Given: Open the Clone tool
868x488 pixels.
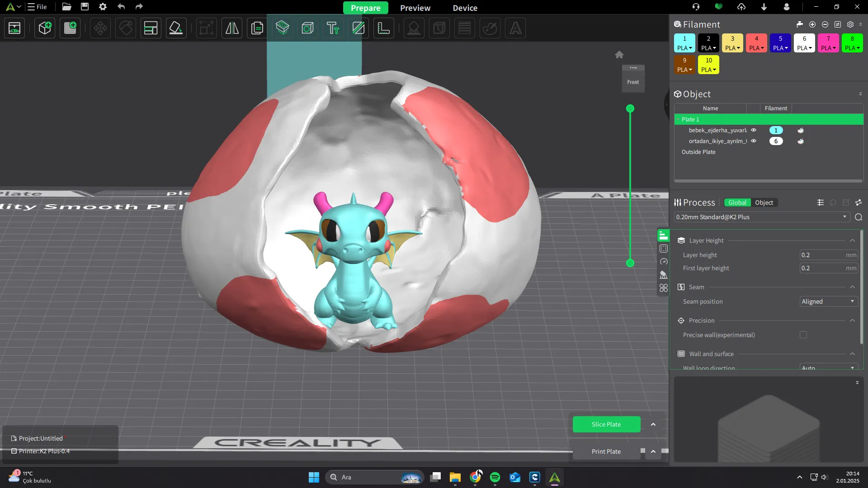Looking at the screenshot, I should pos(257,28).
